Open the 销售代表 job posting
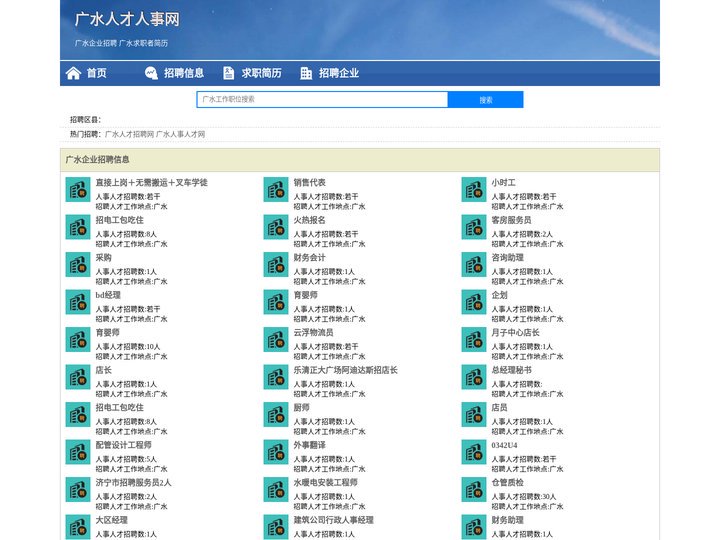This screenshot has height=540, width=720. 309,182
